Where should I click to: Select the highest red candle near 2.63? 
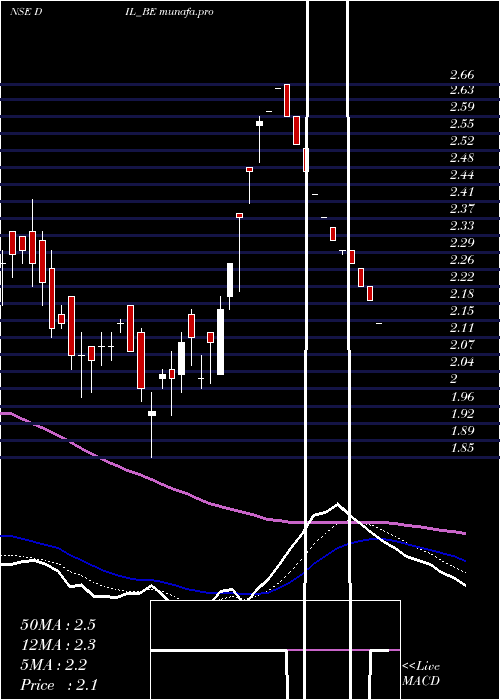[x=287, y=100]
